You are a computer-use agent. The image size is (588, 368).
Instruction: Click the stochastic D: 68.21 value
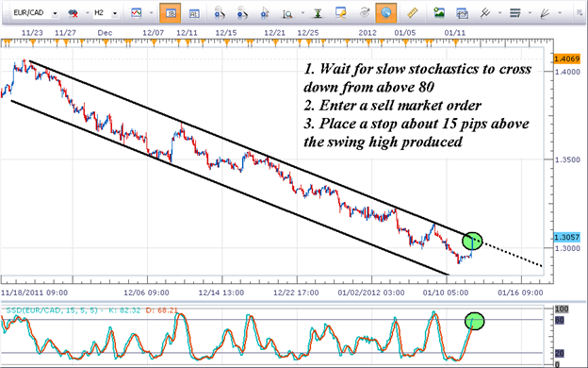point(162,310)
